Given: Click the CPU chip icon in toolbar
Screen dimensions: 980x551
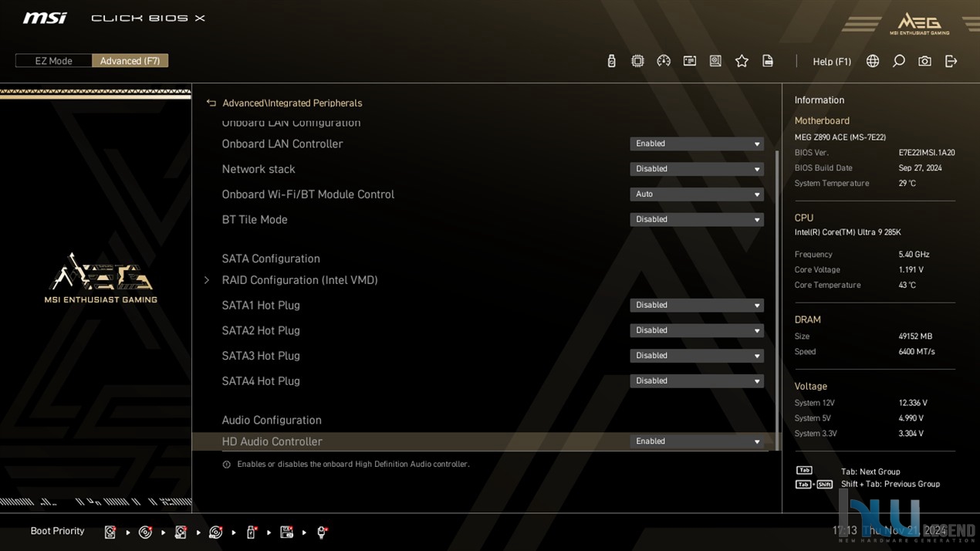Looking at the screenshot, I should click(x=637, y=61).
